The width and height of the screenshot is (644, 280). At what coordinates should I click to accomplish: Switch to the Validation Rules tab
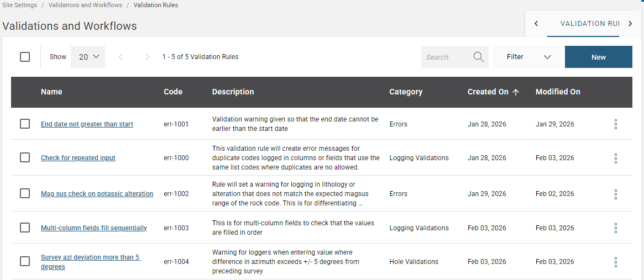click(x=589, y=24)
